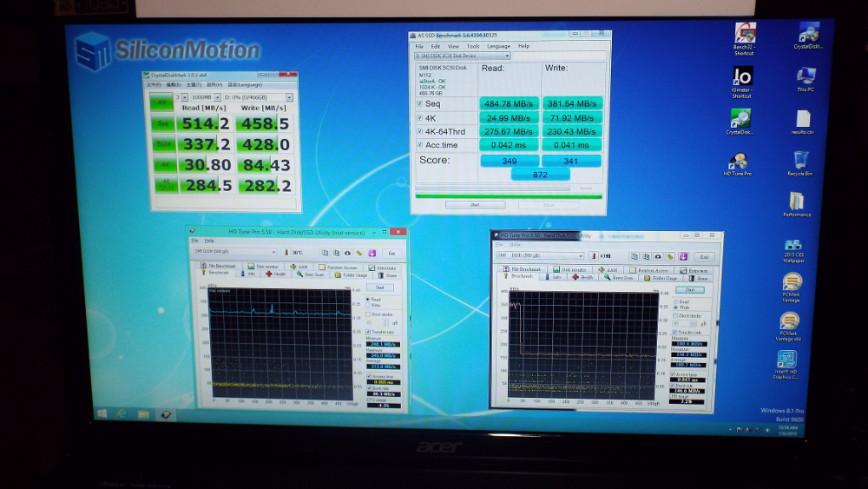This screenshot has width=868, height=489.
Task: Click the green progress bar in AS SSD
Action: coord(508,196)
